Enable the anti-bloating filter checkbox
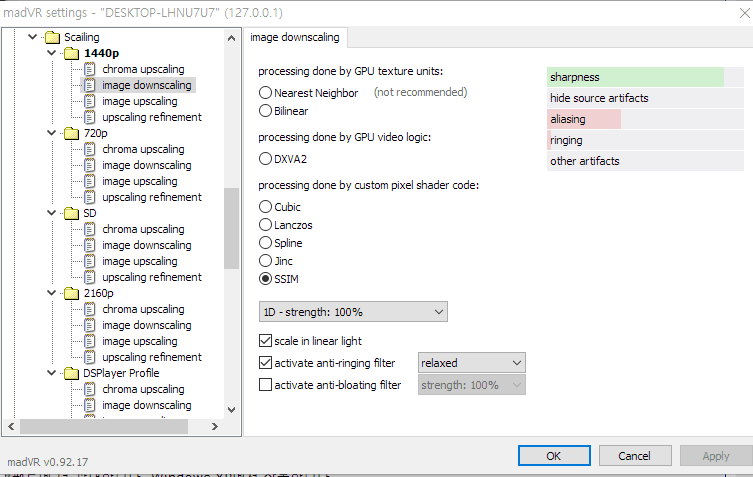Screen dimensions: 753x477 coord(266,384)
